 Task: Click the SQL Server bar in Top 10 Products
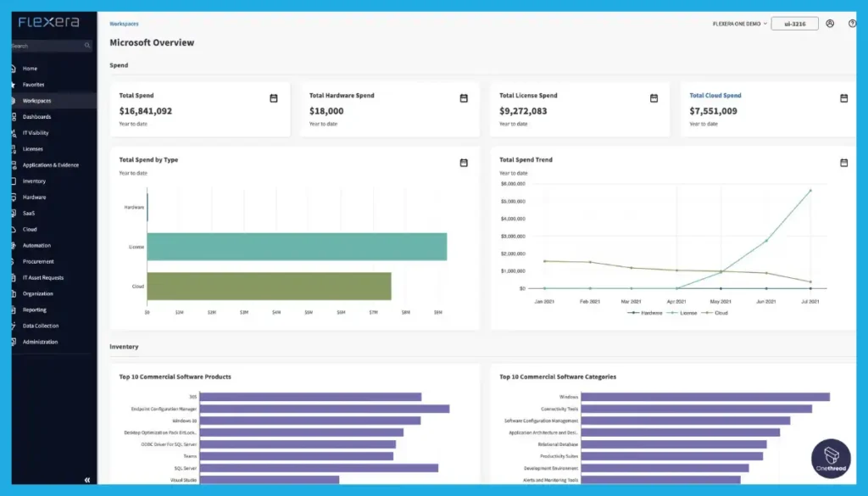tap(319, 468)
